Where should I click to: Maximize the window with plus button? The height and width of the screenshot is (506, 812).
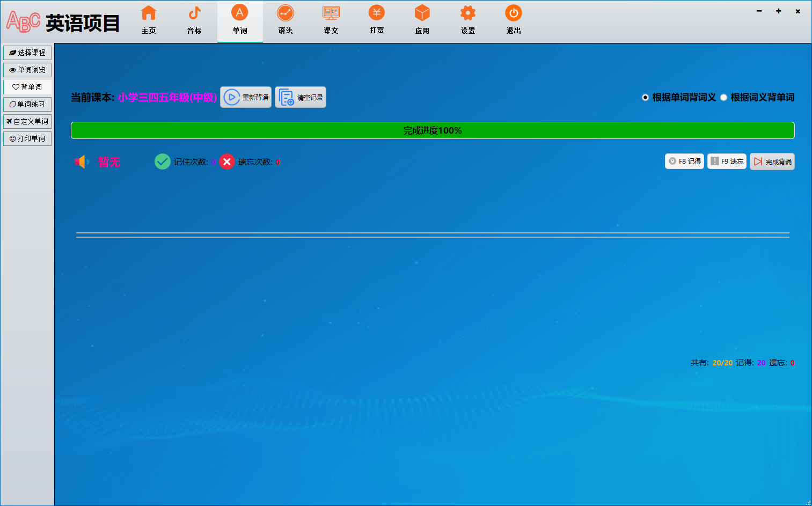pos(779,11)
